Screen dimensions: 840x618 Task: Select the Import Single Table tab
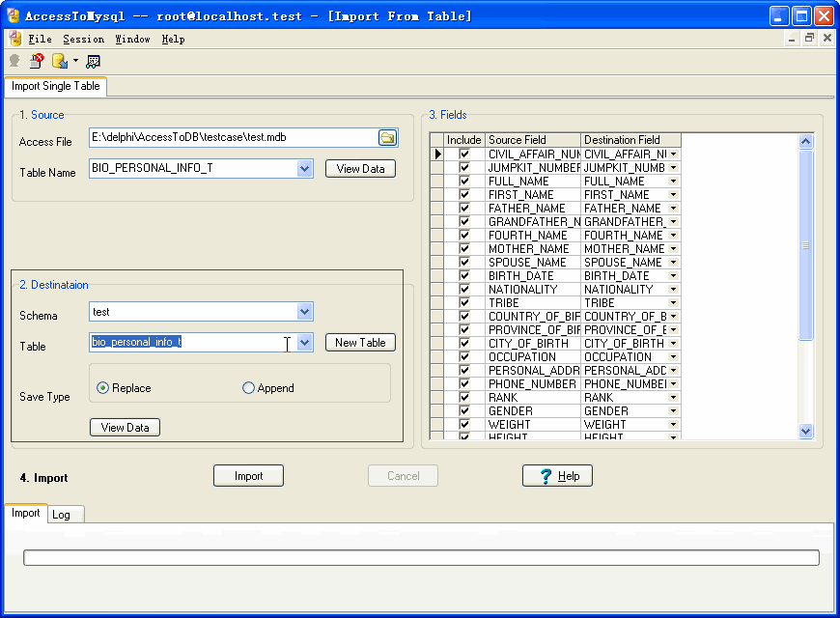tap(56, 86)
